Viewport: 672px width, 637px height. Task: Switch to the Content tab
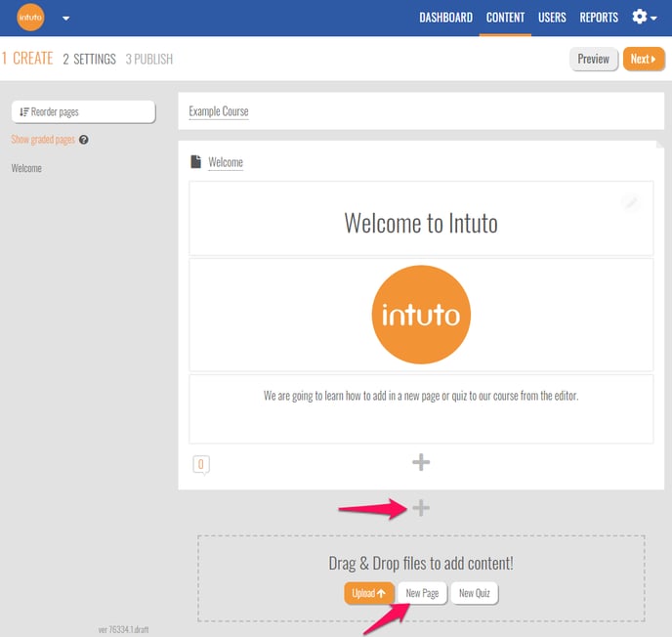(x=505, y=18)
